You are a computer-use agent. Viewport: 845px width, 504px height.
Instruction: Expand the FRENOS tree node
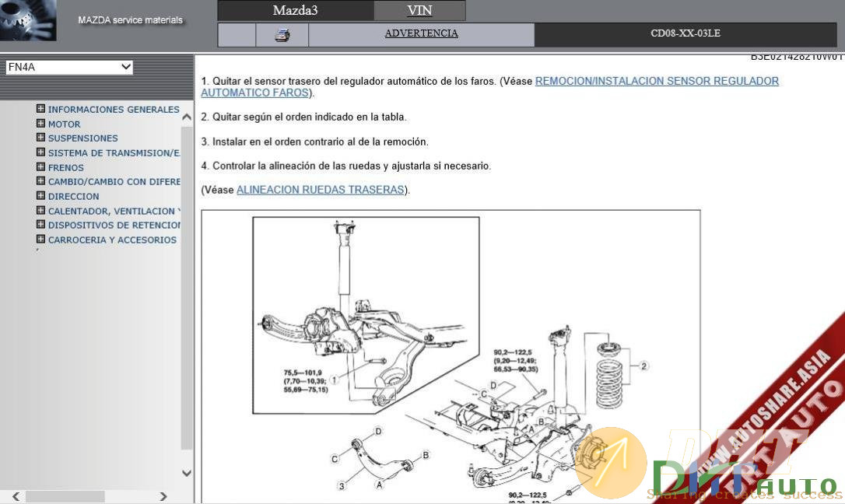pyautogui.click(x=40, y=167)
